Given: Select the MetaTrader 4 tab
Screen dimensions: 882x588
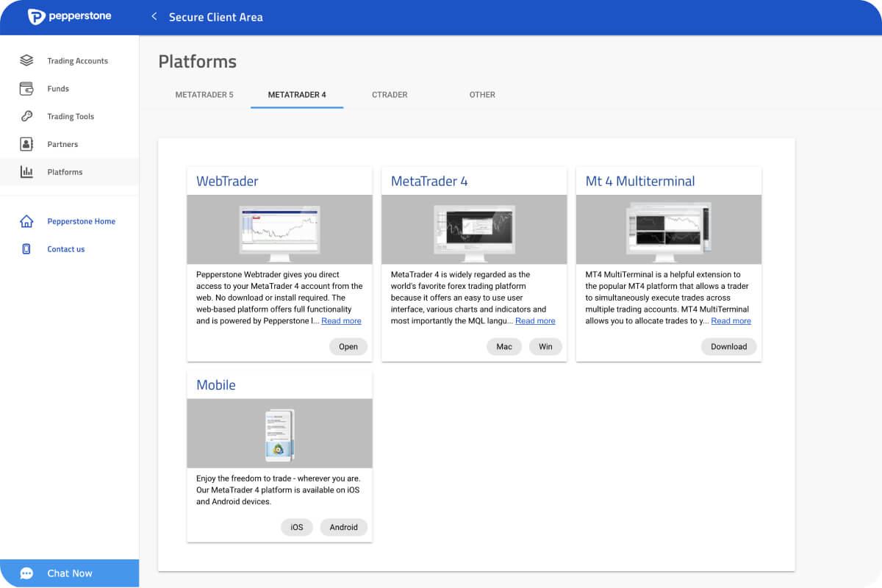Looking at the screenshot, I should tap(297, 95).
